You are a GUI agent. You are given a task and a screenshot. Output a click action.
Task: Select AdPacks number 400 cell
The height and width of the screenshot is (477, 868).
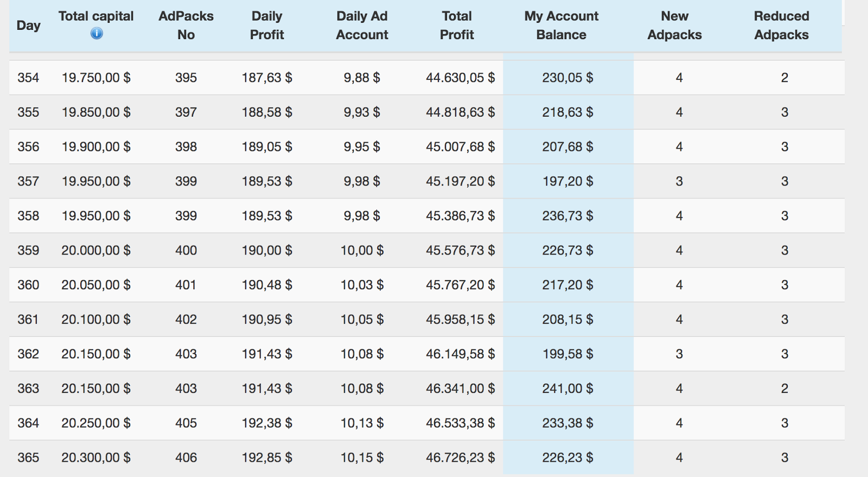point(186,250)
